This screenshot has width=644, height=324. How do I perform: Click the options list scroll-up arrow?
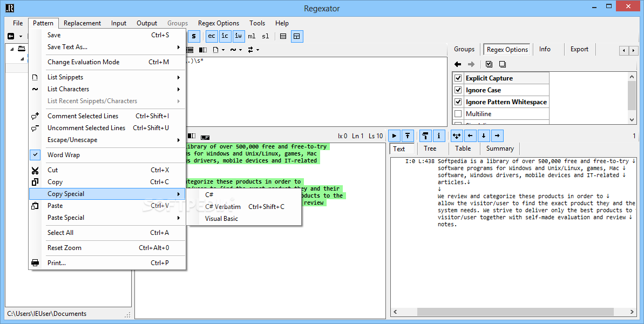pos(632,76)
